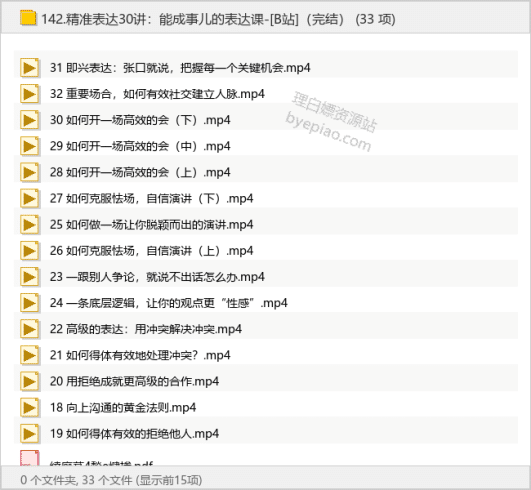Click the video icon for "32 重要场合"
The width and height of the screenshot is (531, 490).
29,94
